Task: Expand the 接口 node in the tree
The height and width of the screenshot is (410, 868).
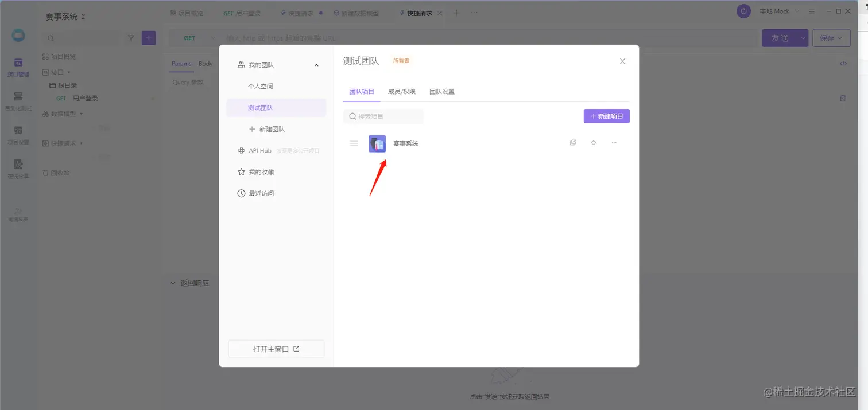Action: coord(57,72)
